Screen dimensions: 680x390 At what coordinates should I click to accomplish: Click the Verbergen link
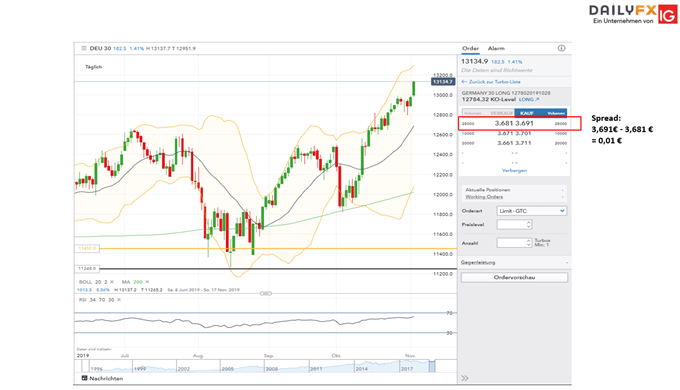pos(514,170)
